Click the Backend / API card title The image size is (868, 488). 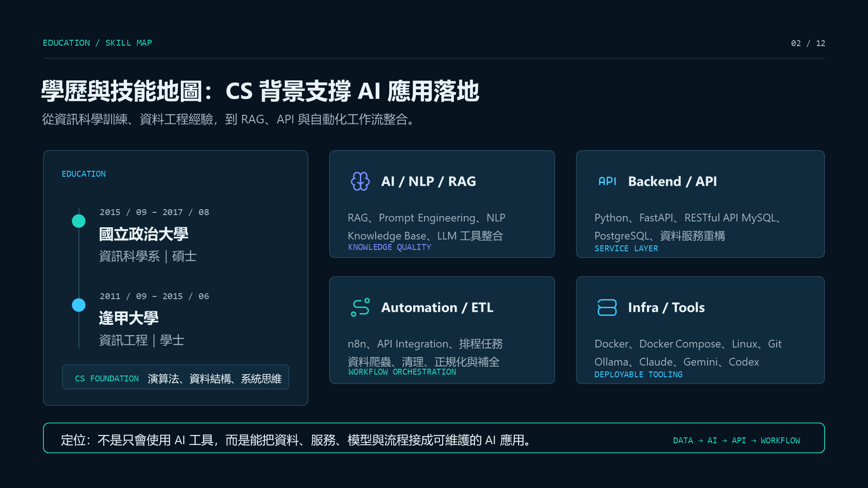(x=672, y=181)
